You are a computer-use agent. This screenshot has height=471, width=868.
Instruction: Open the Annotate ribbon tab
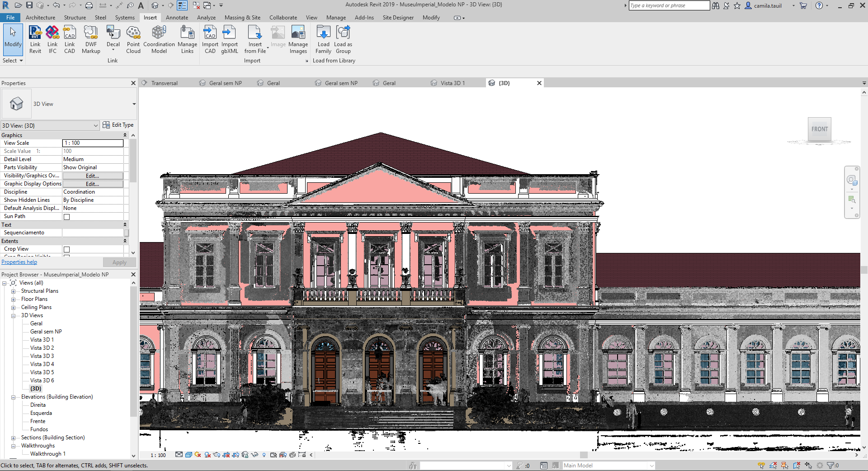click(x=177, y=18)
